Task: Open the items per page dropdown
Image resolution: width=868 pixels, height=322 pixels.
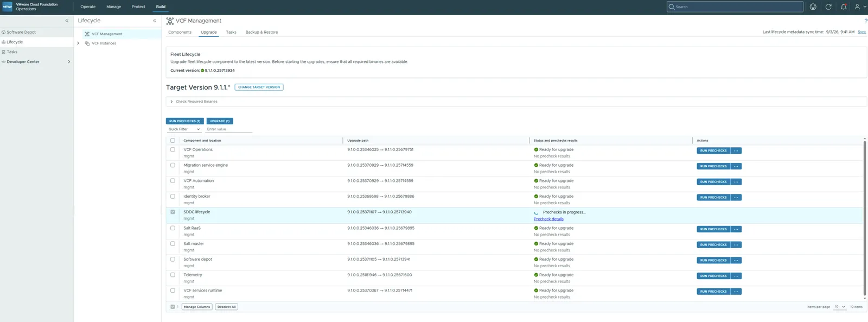Action: point(840,307)
